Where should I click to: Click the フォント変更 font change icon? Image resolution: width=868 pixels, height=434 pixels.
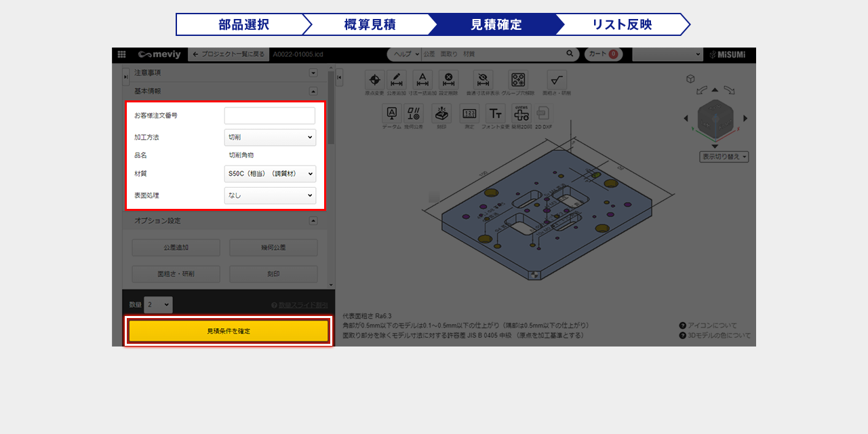496,113
